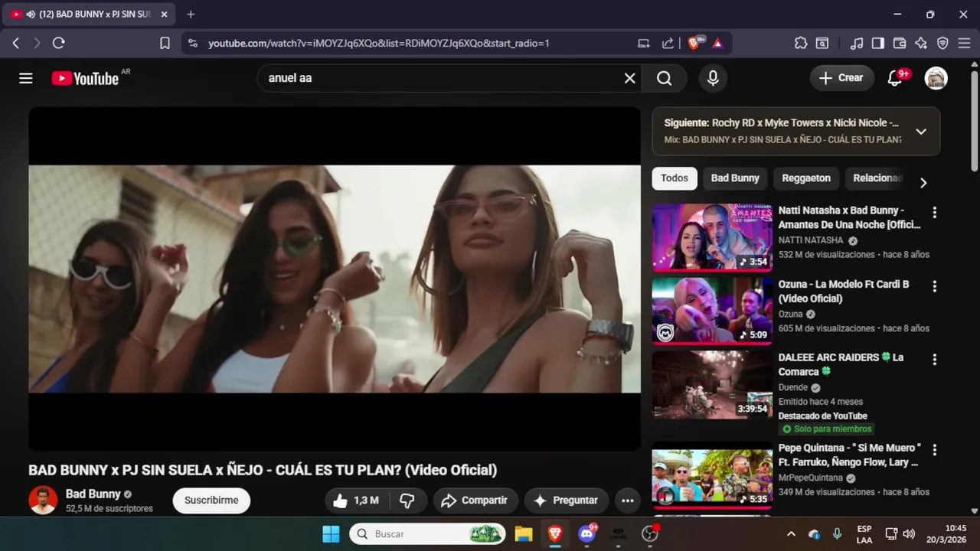The image size is (980, 551).
Task: Collapse the Siguiente mix playlist panel
Action: tap(921, 131)
